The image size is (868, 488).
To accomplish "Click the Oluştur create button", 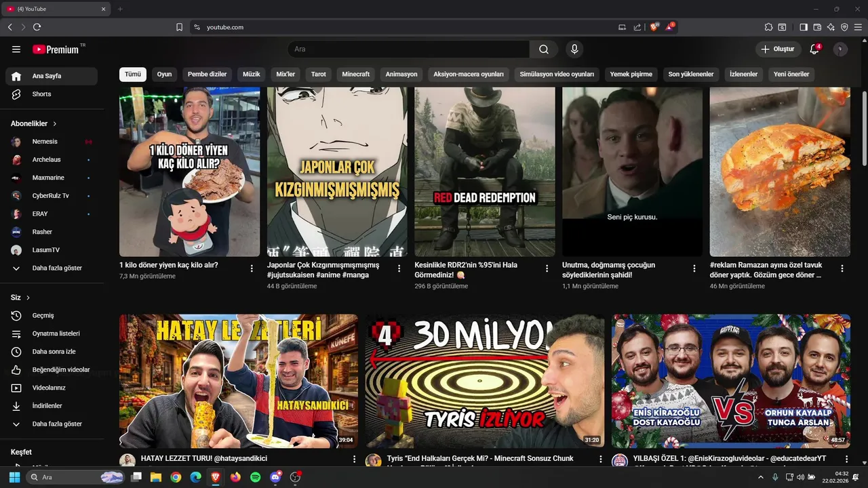I will (x=777, y=49).
